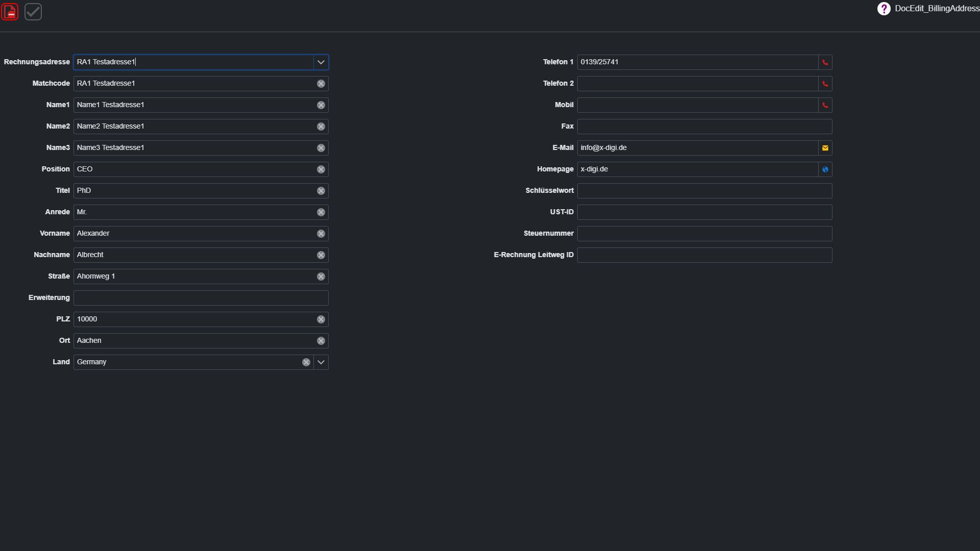
Task: Click the yellow envelope icon beside E-Mail
Action: coord(825,148)
